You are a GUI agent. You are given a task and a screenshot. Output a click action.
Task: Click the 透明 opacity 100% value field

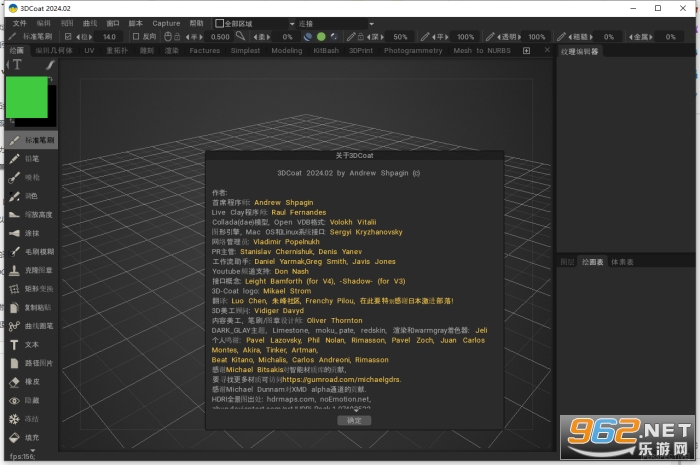[x=536, y=37]
